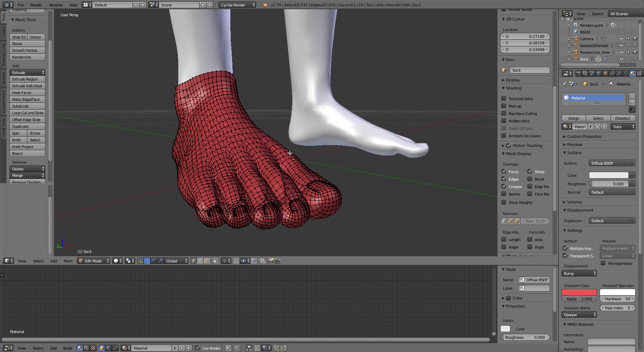Open the Edit Mode selector dropdown
This screenshot has height=352, width=644.
click(93, 261)
